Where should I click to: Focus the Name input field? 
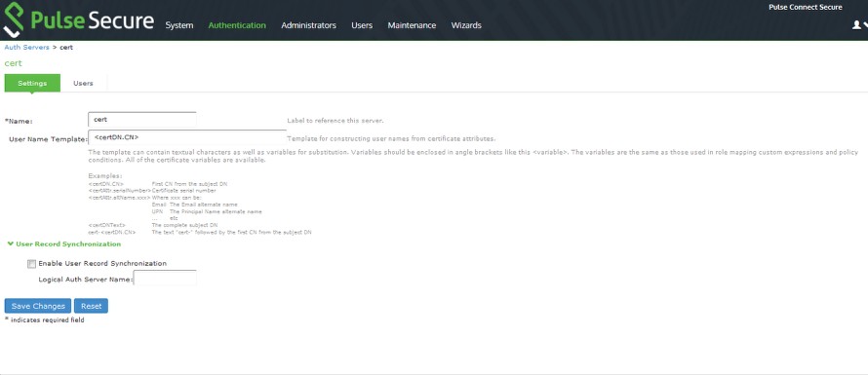point(142,120)
